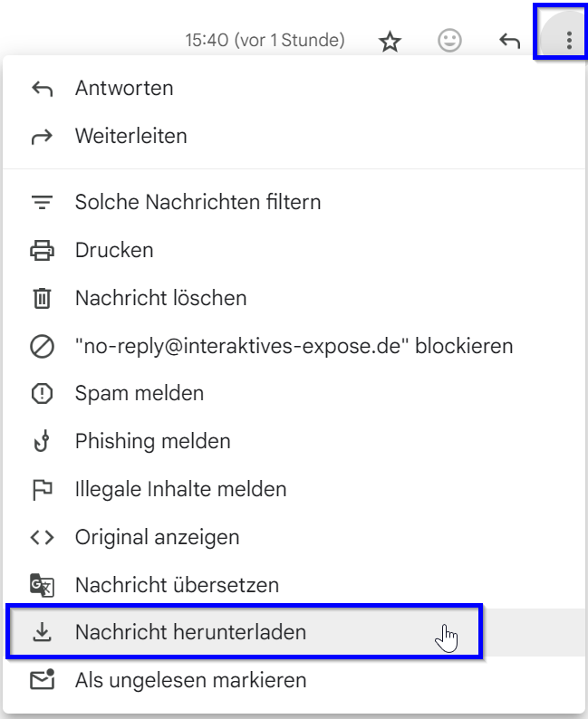
Task: Open Drucken to print the message
Action: click(x=114, y=250)
